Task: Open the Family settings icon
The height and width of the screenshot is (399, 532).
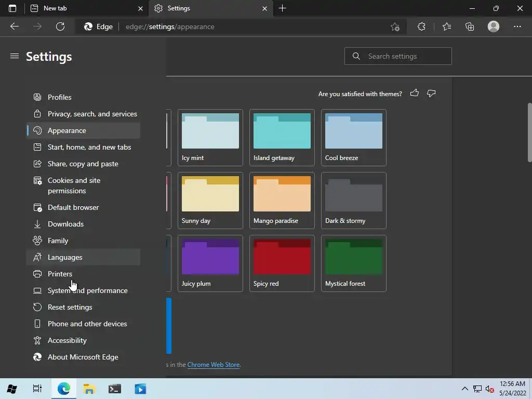Action: coord(37,241)
